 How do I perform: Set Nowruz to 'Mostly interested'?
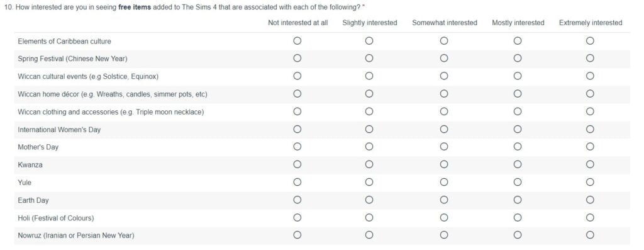[x=518, y=235]
